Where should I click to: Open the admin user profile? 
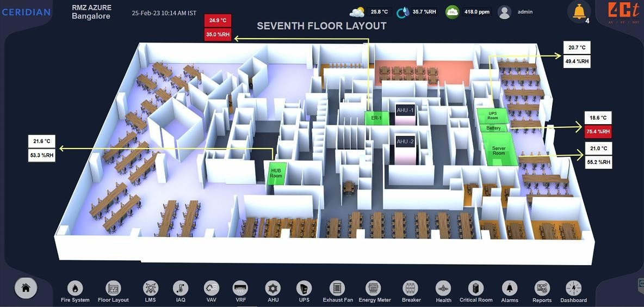click(504, 12)
